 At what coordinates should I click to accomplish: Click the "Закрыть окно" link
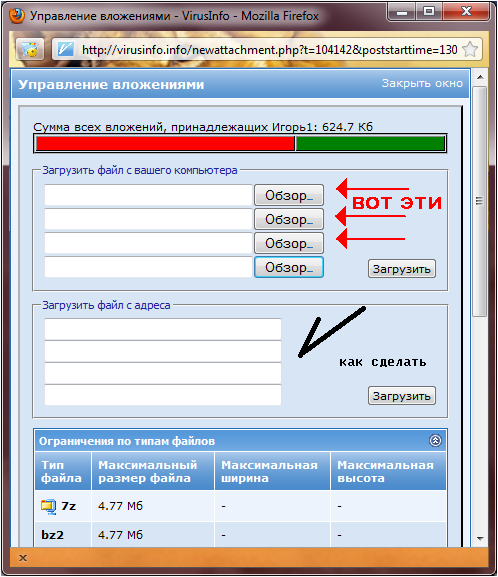click(422, 83)
